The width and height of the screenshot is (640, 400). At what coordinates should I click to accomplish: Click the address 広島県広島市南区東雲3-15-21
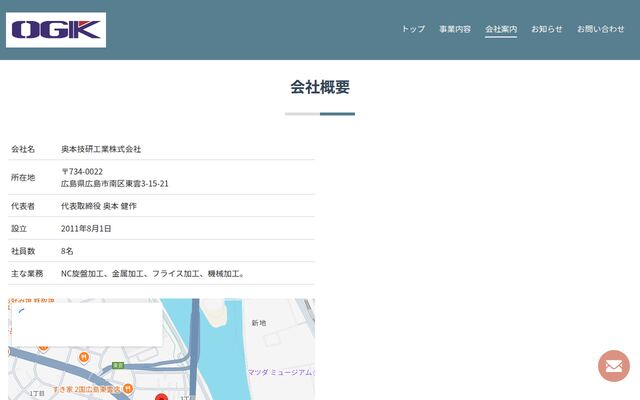click(x=115, y=184)
